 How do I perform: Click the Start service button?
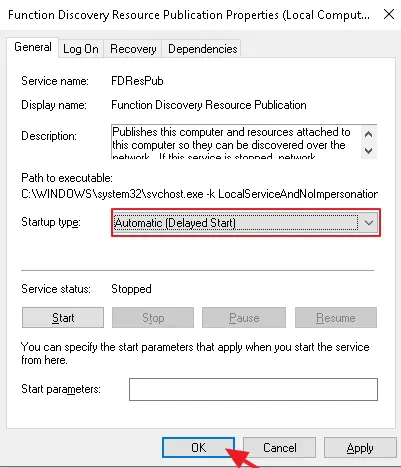point(63,318)
